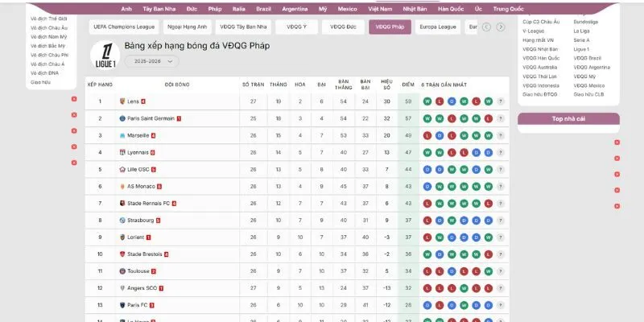Click the Lens club crest
The width and height of the screenshot is (644, 322).
[x=122, y=101]
